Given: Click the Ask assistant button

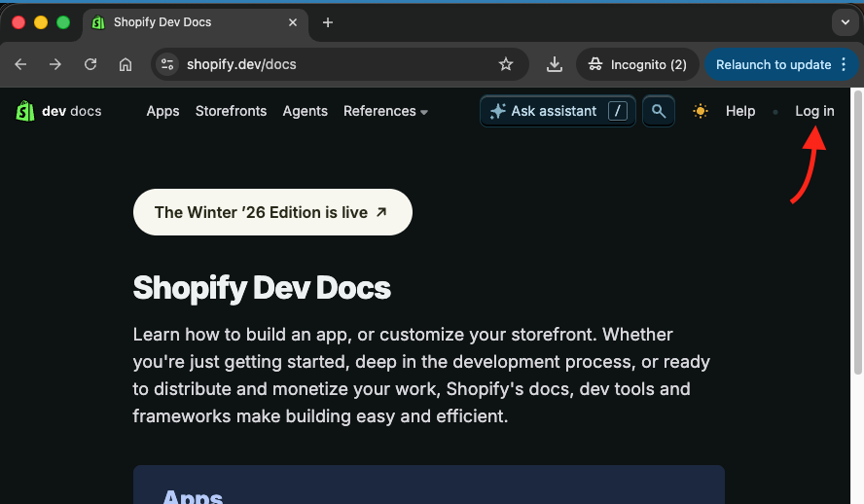Looking at the screenshot, I should 557,111.
